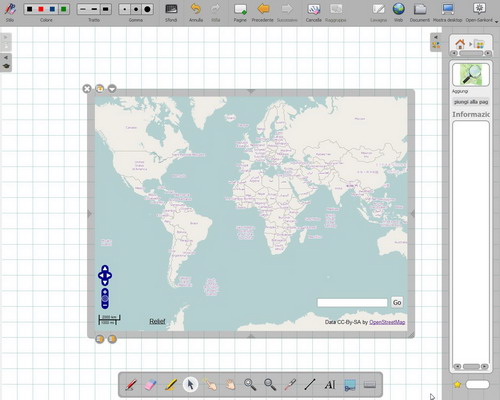The width and height of the screenshot is (500, 400).
Task: Pan the map right with arrow
Action: click(x=109, y=276)
